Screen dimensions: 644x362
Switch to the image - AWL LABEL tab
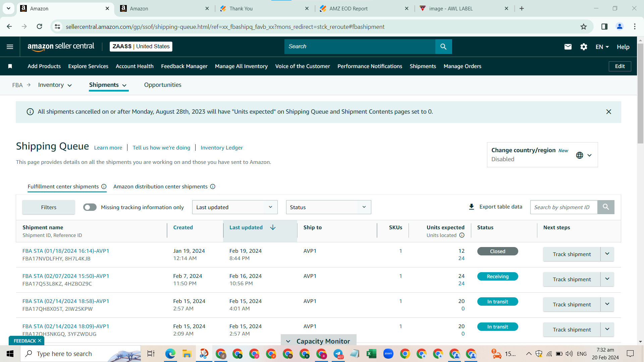click(464, 9)
